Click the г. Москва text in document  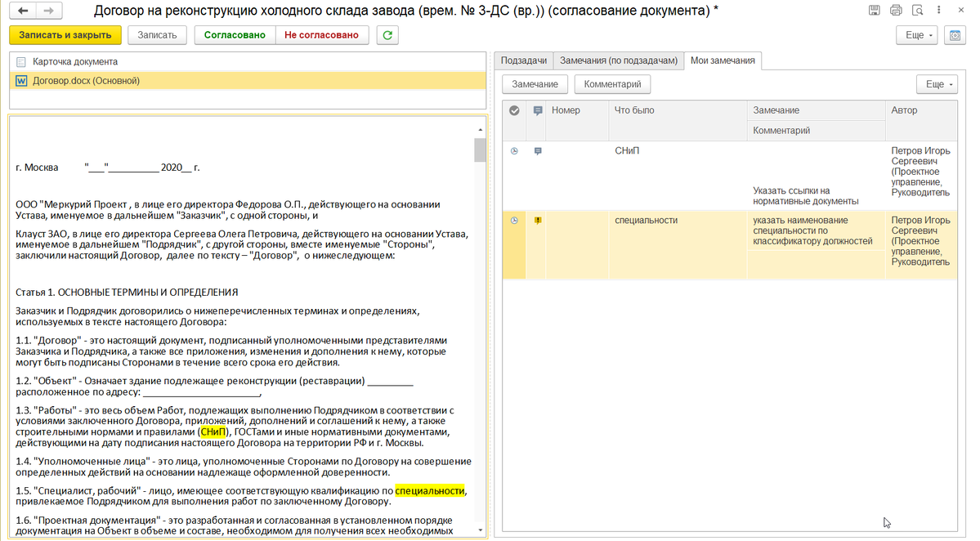point(37,168)
